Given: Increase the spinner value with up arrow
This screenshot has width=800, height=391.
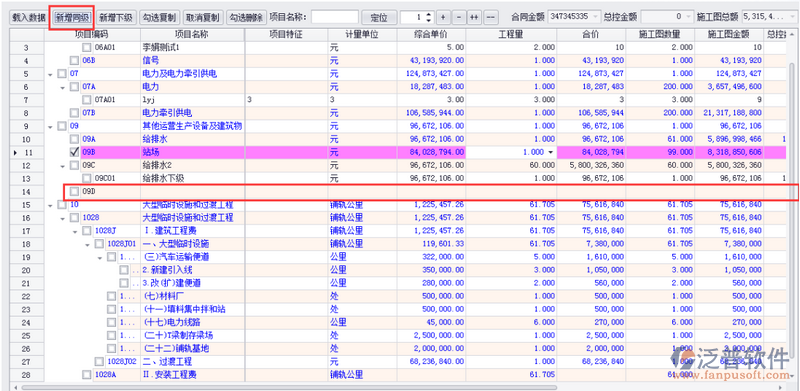Looking at the screenshot, I should [428, 14].
